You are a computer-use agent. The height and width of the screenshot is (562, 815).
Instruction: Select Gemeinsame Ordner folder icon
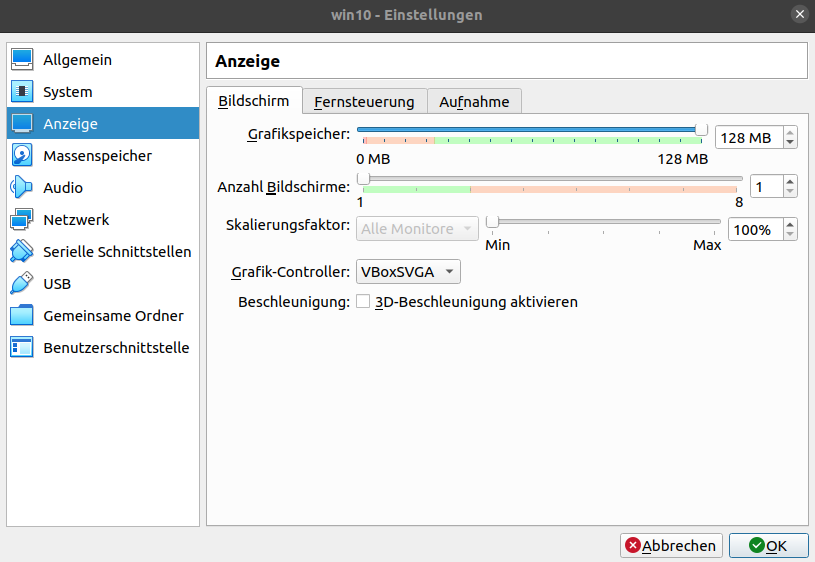click(22, 316)
